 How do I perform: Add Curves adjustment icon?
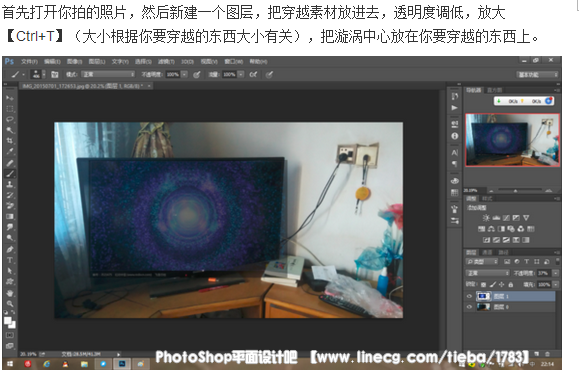(x=506, y=218)
